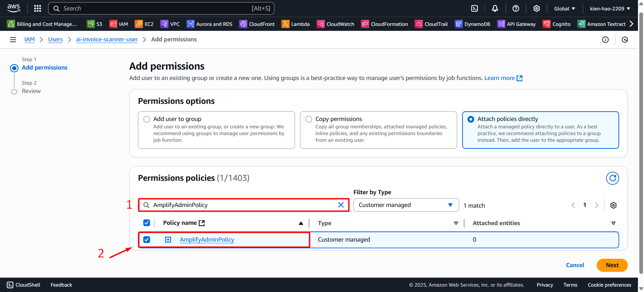Select Add user to group option
This screenshot has height=292, width=644.
[147, 119]
